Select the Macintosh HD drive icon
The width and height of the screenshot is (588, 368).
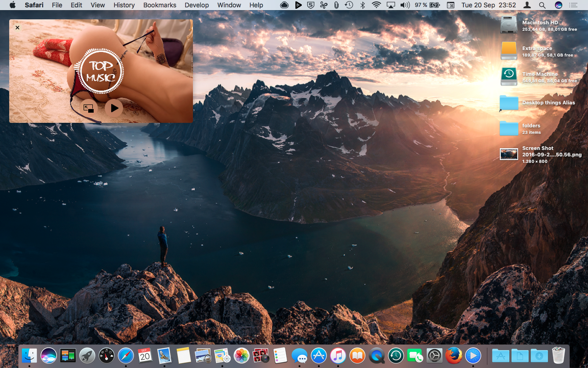(509, 25)
